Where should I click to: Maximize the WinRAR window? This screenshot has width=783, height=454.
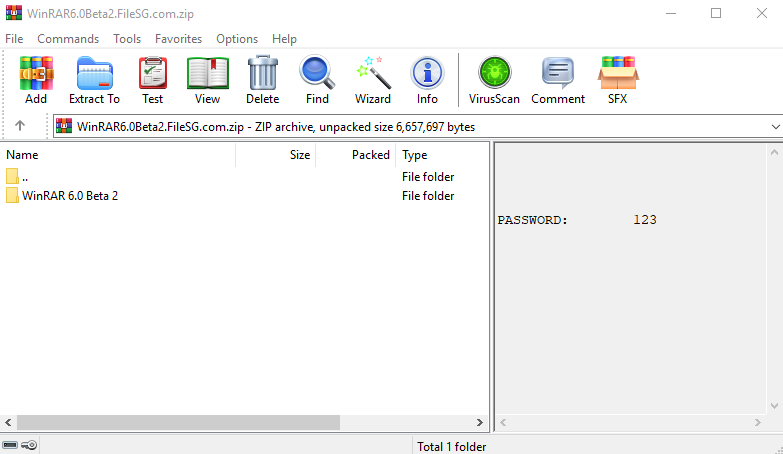click(x=716, y=13)
